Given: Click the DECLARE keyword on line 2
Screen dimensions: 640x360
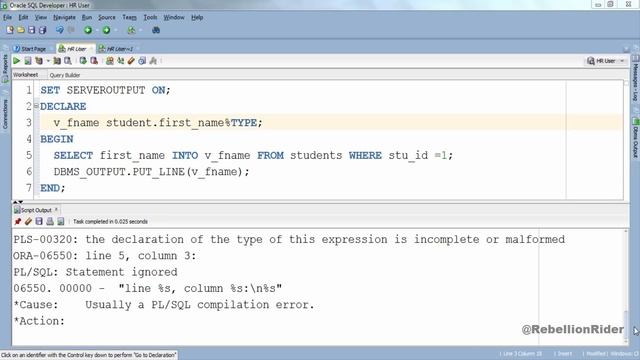Looking at the screenshot, I should click(x=63, y=106).
